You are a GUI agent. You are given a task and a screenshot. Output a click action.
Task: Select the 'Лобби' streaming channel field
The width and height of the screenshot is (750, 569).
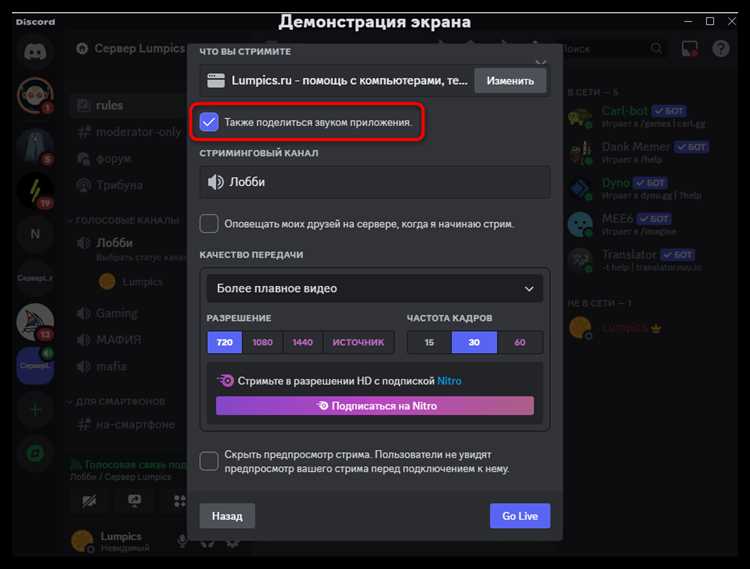coord(375,182)
